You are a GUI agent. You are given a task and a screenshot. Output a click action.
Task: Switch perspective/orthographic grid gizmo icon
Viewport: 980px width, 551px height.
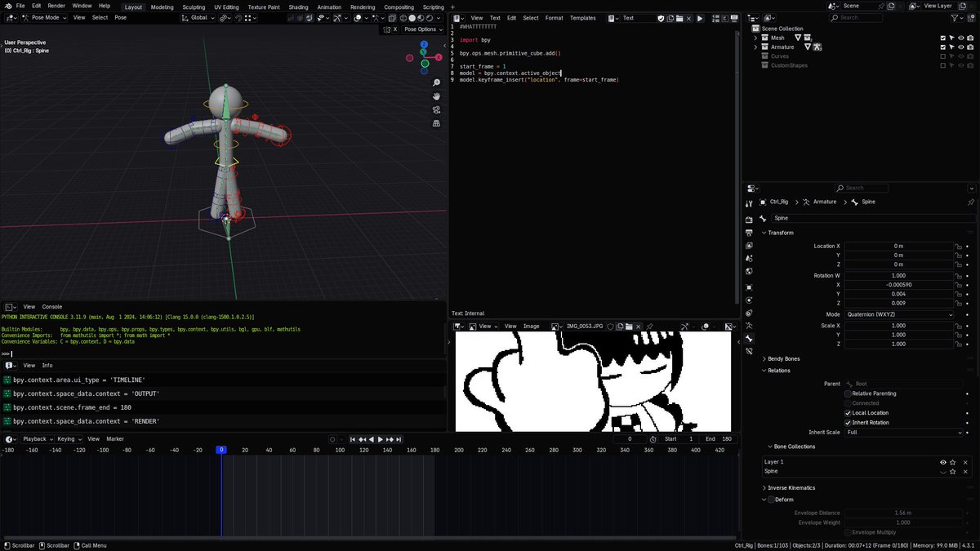(x=437, y=123)
